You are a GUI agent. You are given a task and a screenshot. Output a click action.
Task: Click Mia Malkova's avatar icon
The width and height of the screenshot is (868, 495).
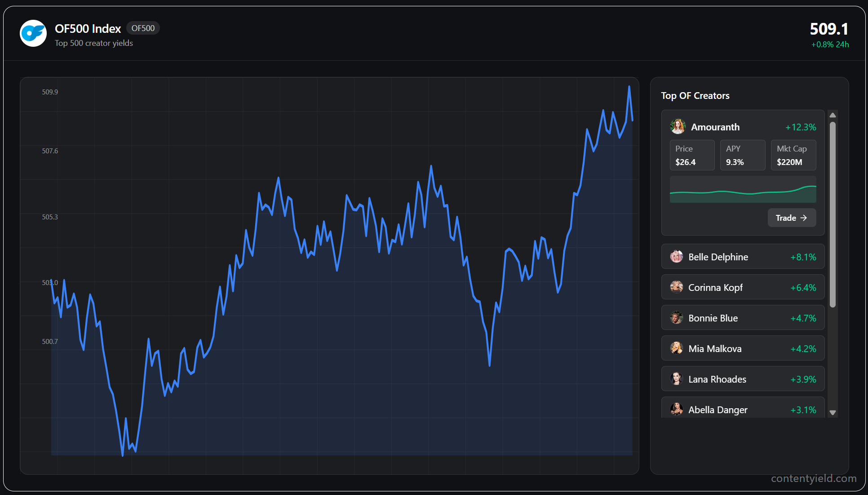point(676,348)
